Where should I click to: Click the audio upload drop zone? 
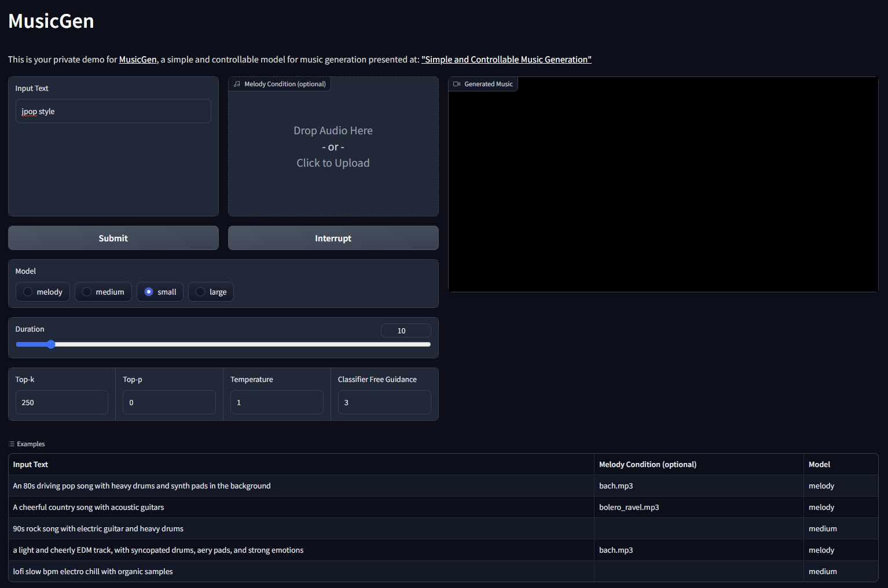click(x=333, y=146)
